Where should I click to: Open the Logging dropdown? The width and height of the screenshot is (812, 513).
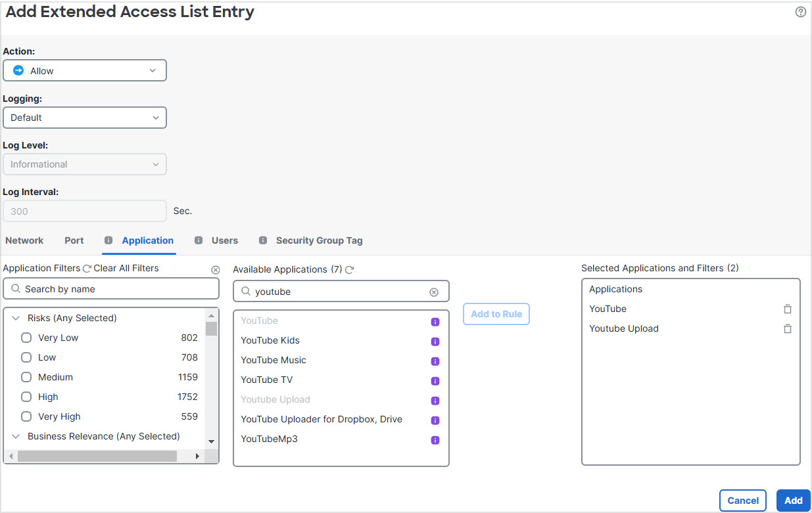pyautogui.click(x=85, y=118)
